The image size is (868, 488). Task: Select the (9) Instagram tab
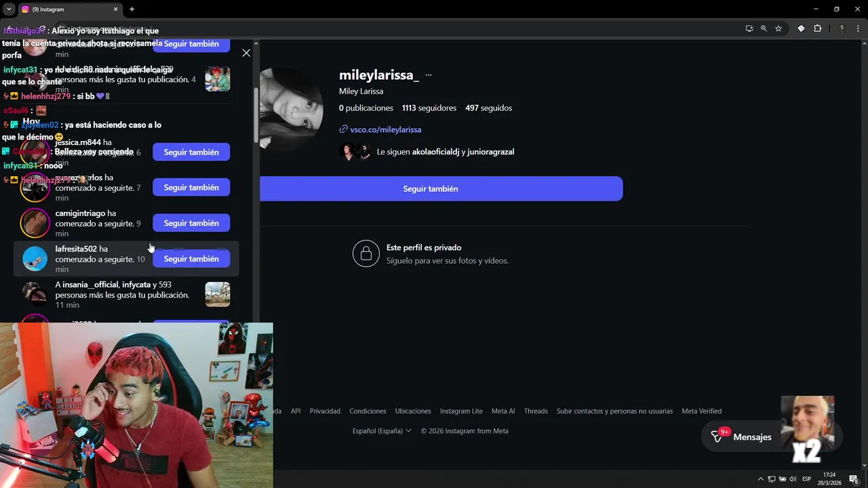[69, 9]
